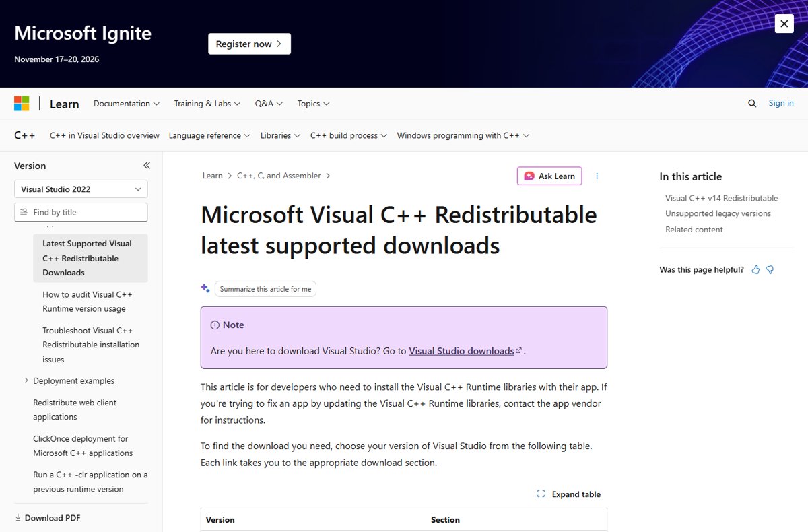Image resolution: width=808 pixels, height=532 pixels.
Task: Click Summarize this article for me
Action: 265,289
